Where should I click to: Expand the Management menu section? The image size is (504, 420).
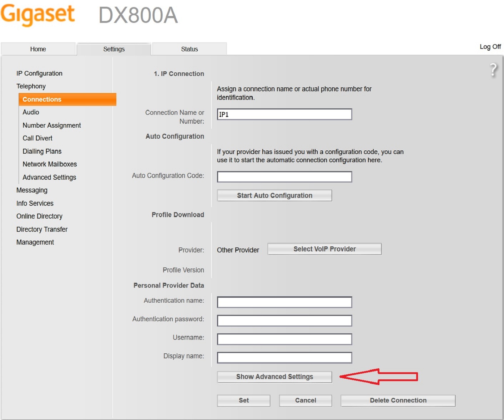click(35, 242)
